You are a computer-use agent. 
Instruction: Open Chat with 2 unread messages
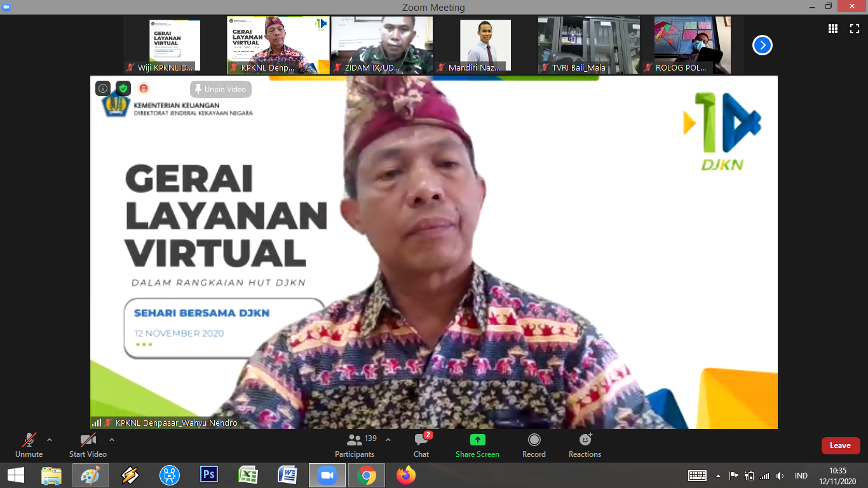click(x=421, y=445)
